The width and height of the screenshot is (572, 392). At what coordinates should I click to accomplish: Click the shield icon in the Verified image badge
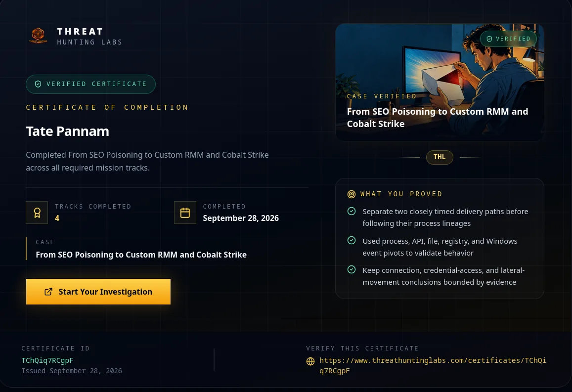pyautogui.click(x=489, y=39)
